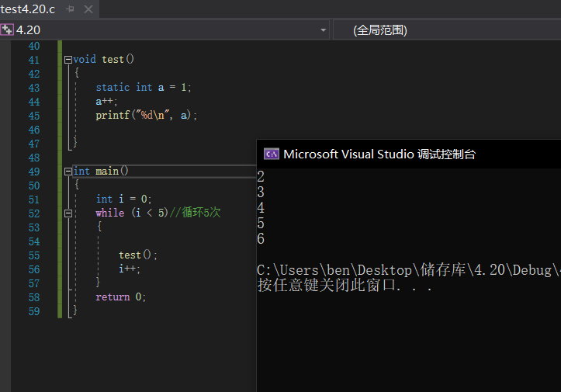
Task: Click the 'i++;' statement
Action: tap(130, 269)
